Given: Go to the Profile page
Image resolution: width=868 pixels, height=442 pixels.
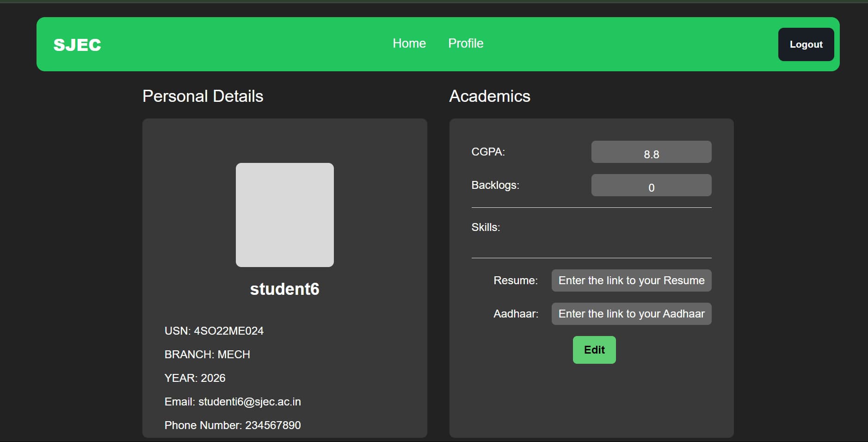Looking at the screenshot, I should tap(466, 43).
